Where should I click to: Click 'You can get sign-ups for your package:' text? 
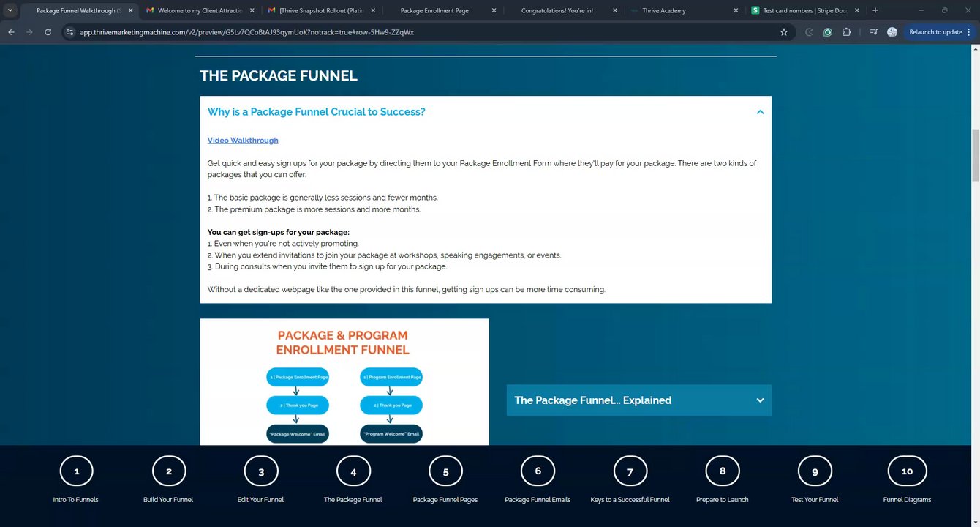(279, 232)
